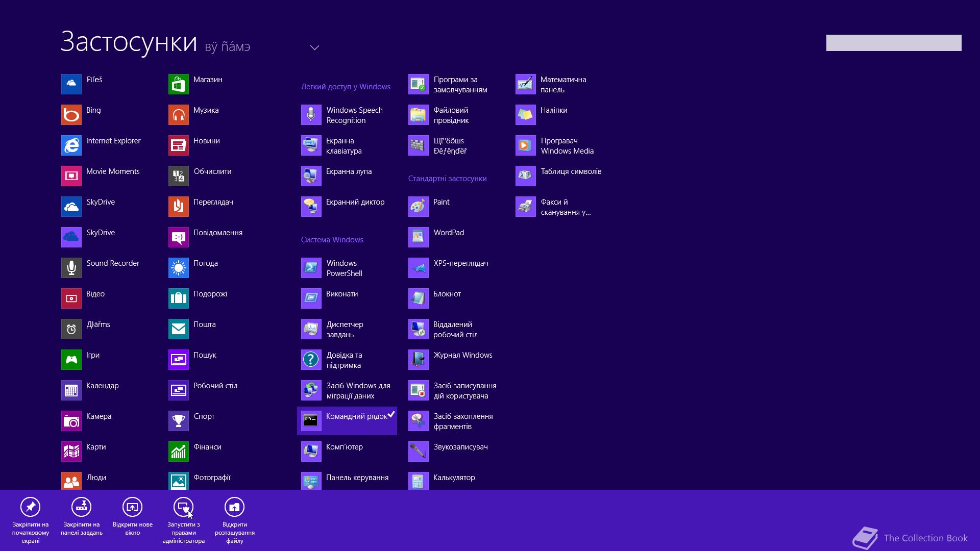This screenshot has width=980, height=551.
Task: Open Windows Speech Recognition microphone icon
Action: (311, 115)
